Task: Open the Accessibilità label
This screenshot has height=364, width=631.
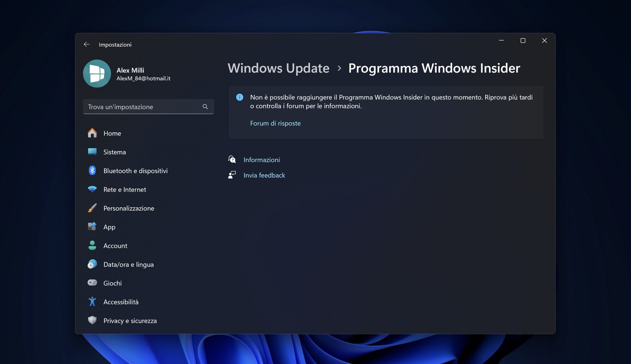Action: pos(121,302)
